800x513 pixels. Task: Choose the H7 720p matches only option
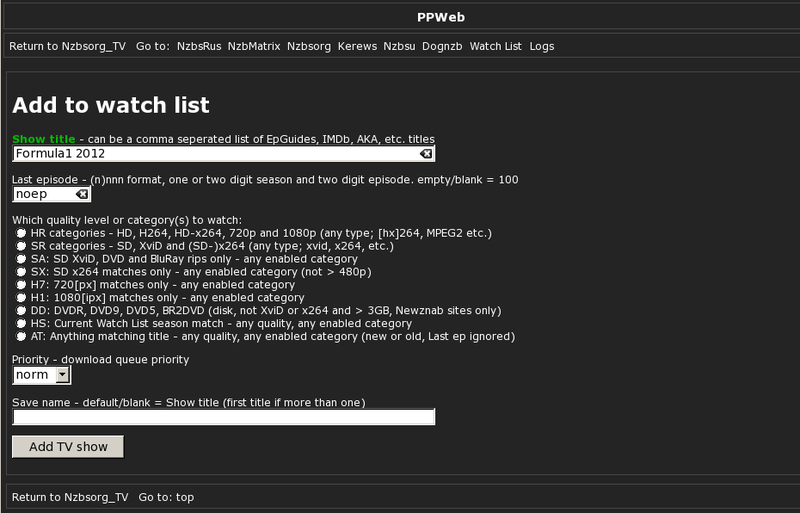pyautogui.click(x=21, y=285)
